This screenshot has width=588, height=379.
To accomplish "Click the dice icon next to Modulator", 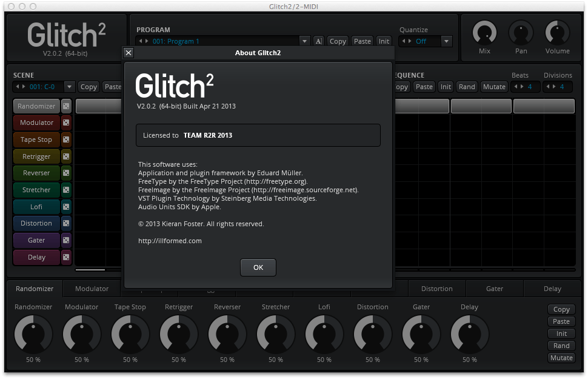I will point(66,122).
